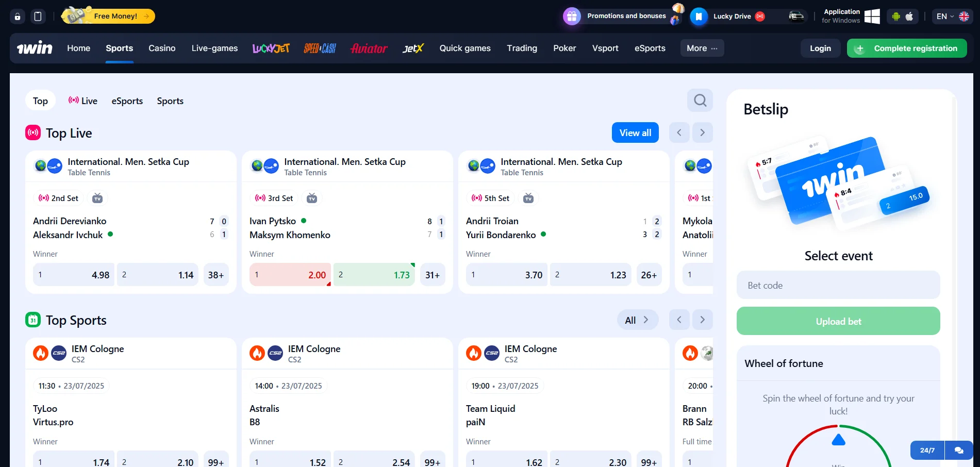Click All for Top Sports

[638, 320]
